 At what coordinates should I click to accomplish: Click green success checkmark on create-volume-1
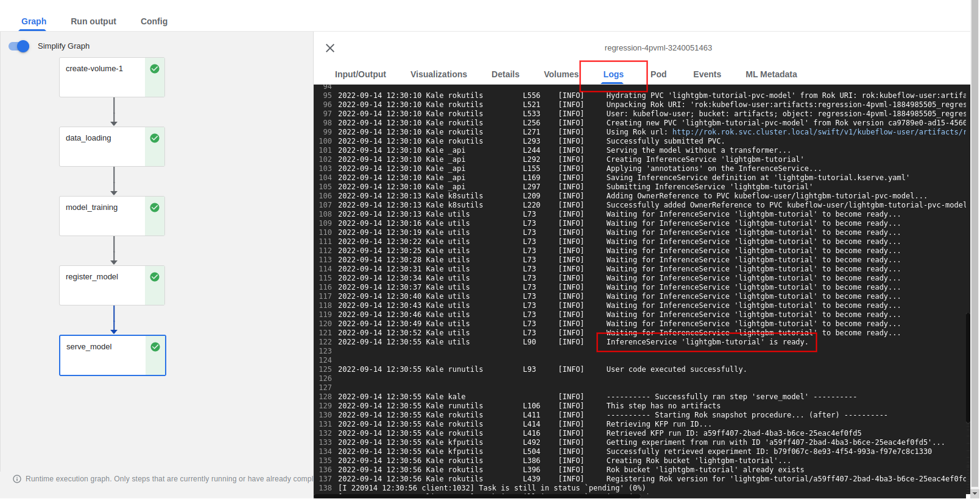(155, 69)
